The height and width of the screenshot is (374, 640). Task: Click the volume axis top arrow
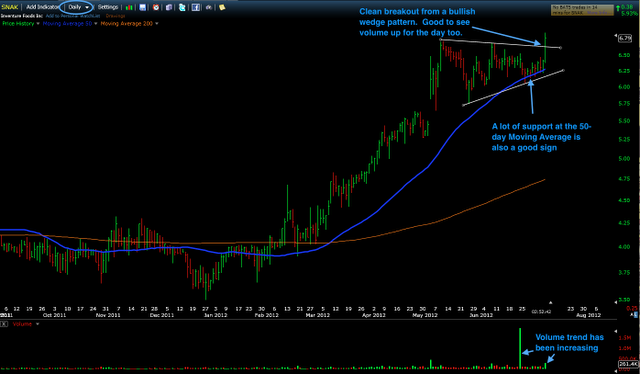tap(616, 331)
